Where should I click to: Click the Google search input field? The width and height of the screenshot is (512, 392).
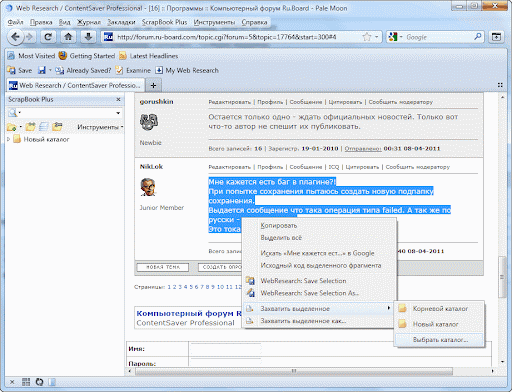(438, 37)
